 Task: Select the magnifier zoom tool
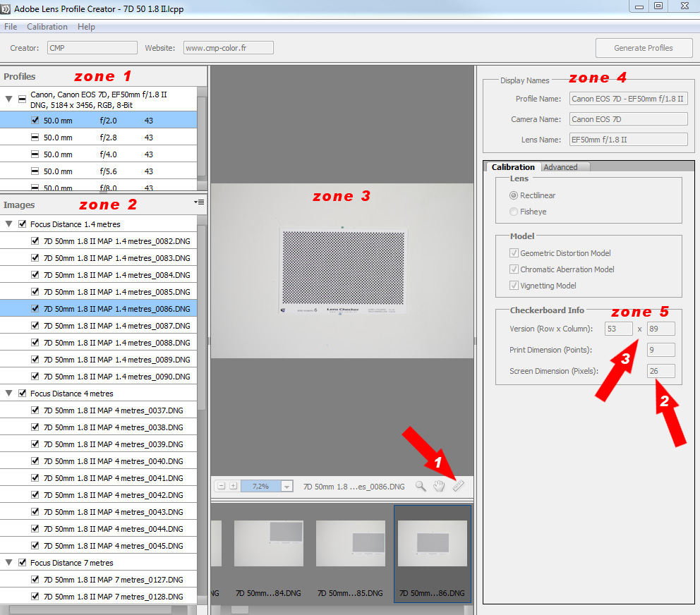coord(421,486)
